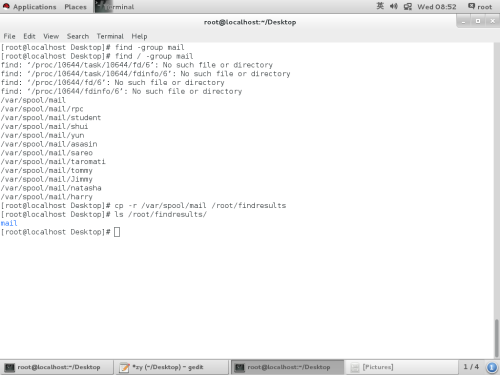Open the Edit menu
The height and width of the screenshot is (375, 500).
tap(29, 36)
